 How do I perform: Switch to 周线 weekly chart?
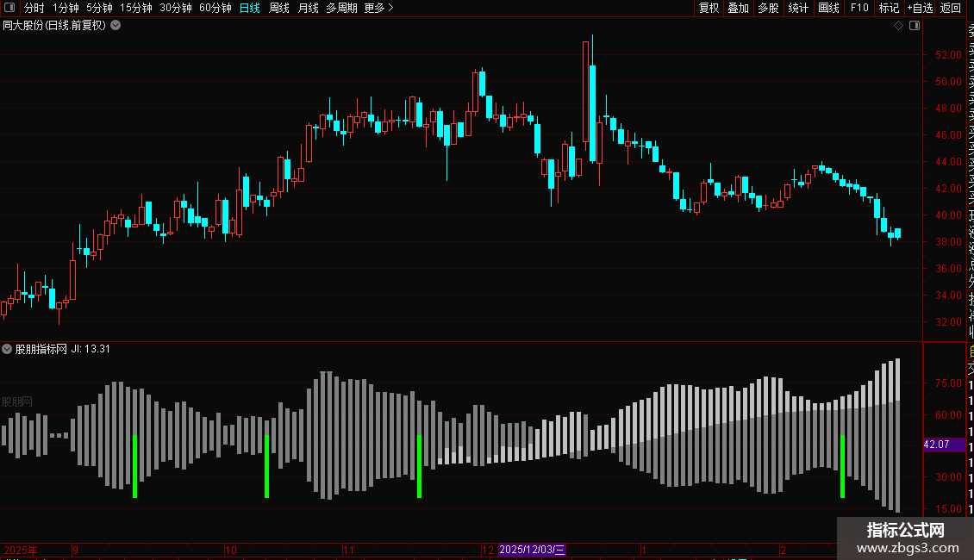click(x=279, y=8)
